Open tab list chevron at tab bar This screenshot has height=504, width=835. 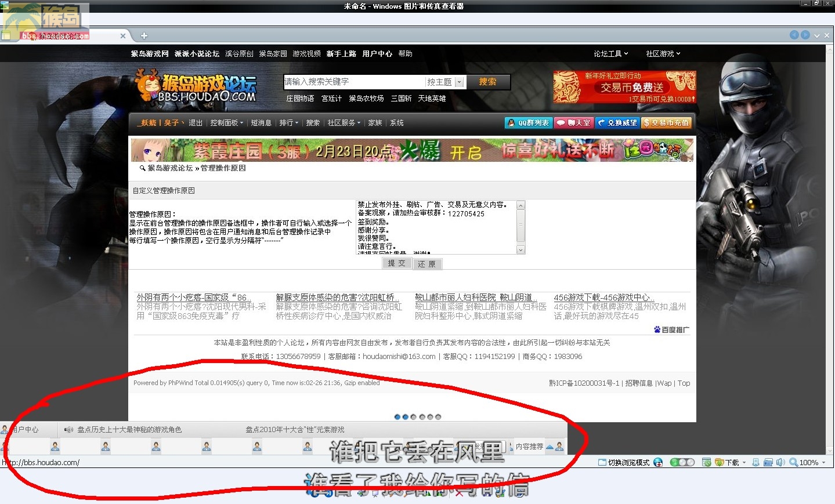click(817, 35)
